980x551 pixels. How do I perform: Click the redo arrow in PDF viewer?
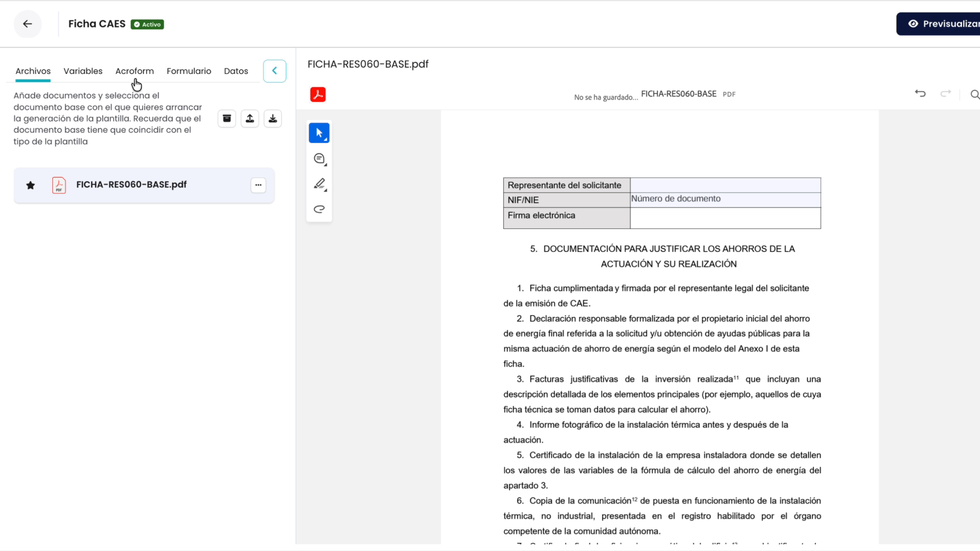point(946,94)
